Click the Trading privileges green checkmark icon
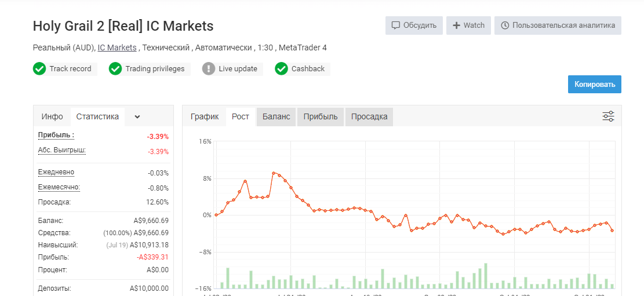Screen dimensions: 644x296 point(115,69)
